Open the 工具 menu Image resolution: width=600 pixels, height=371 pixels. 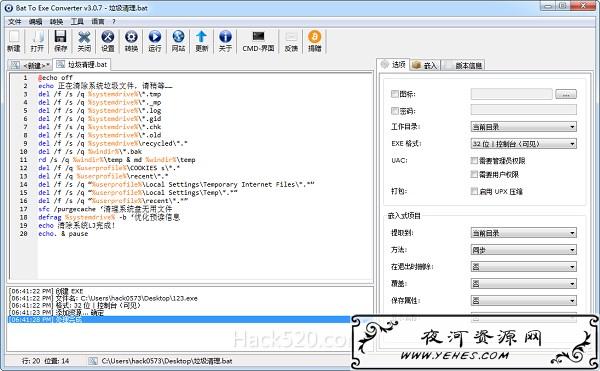click(x=77, y=21)
